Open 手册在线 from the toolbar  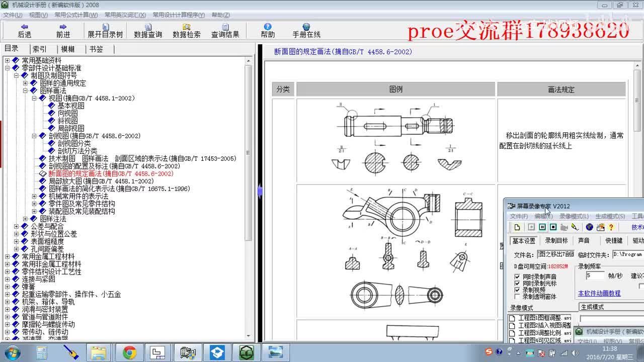[x=306, y=31]
